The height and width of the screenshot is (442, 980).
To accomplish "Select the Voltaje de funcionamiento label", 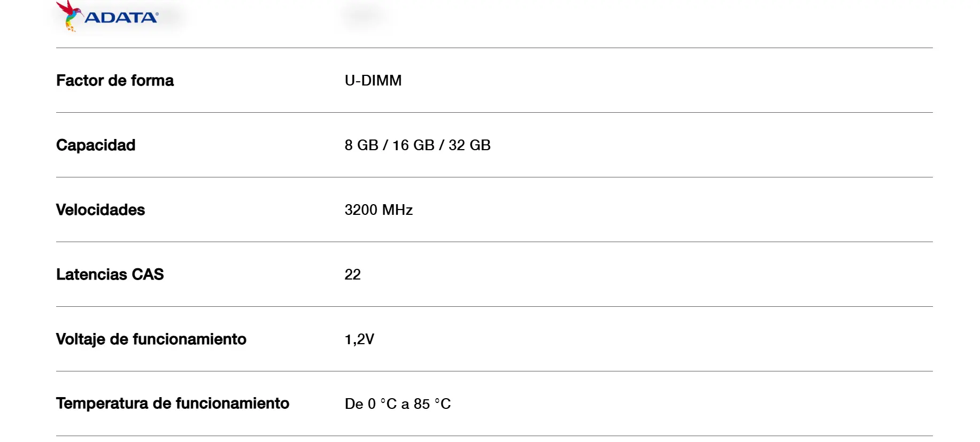I will (x=151, y=339).
